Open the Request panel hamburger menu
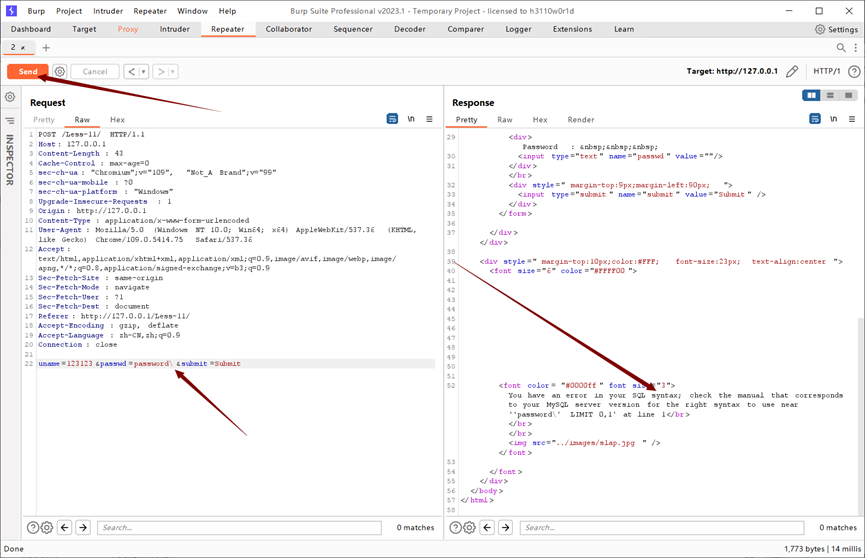 pyautogui.click(x=429, y=119)
